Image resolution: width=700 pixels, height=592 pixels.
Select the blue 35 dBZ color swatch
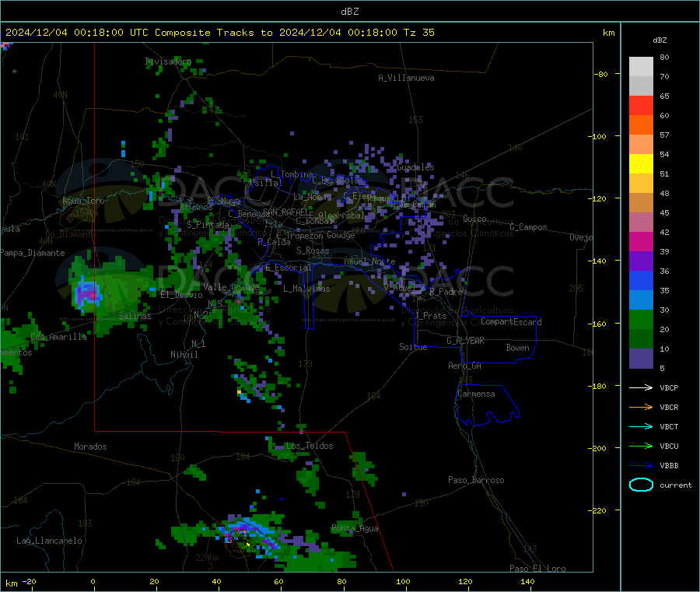tap(641, 280)
